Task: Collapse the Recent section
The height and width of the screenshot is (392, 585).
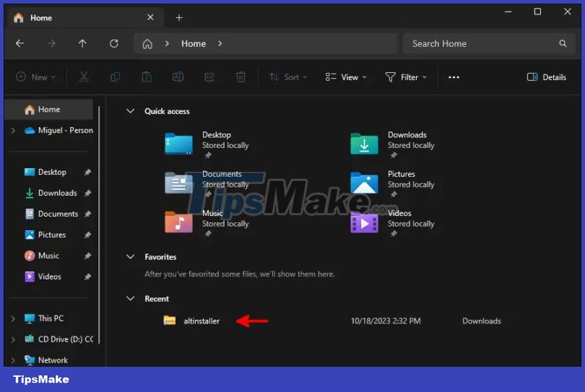Action: [x=130, y=298]
